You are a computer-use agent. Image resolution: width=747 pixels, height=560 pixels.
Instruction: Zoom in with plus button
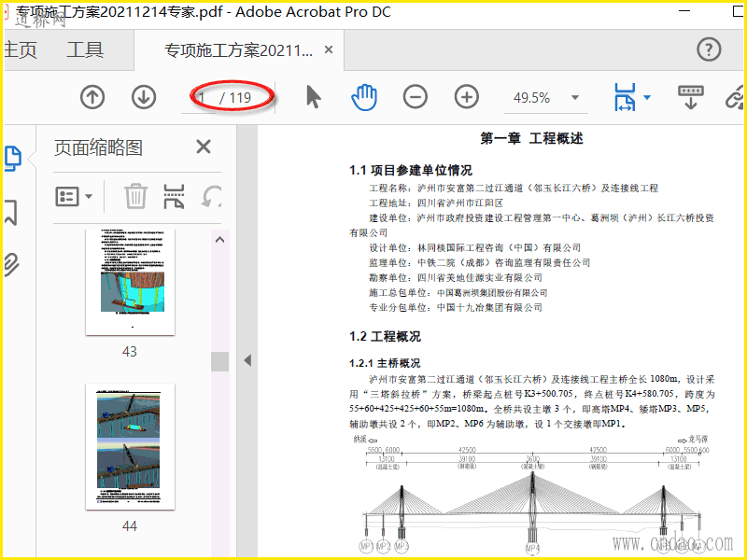tap(466, 97)
